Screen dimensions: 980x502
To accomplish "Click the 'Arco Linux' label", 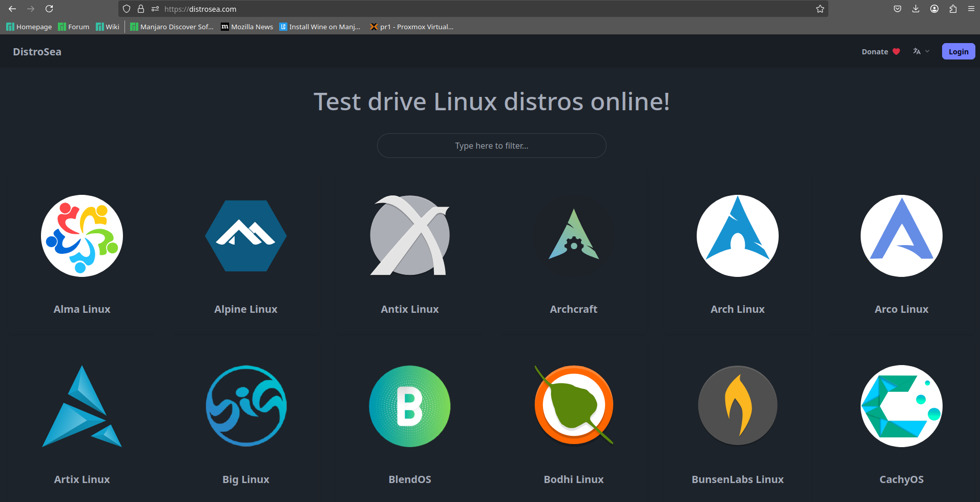I will (x=902, y=309).
